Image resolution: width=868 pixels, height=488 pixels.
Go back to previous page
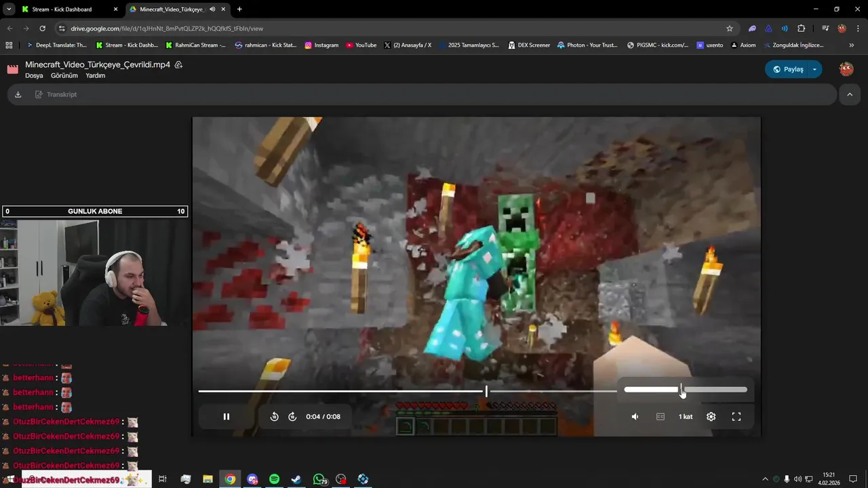pos(9,28)
